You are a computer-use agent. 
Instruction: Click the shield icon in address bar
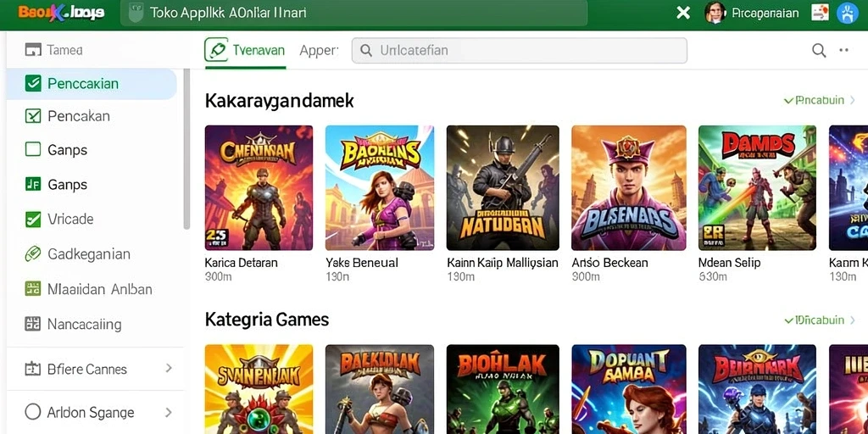[x=135, y=14]
